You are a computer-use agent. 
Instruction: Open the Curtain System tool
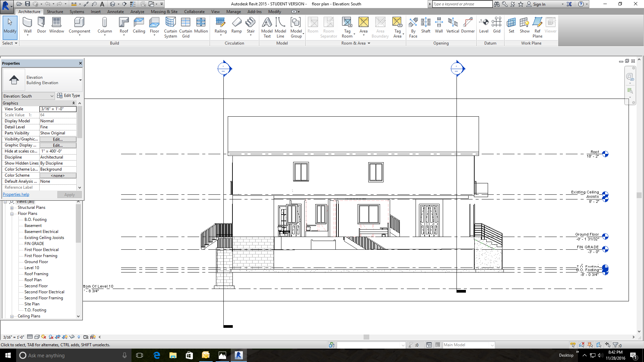coord(170,27)
